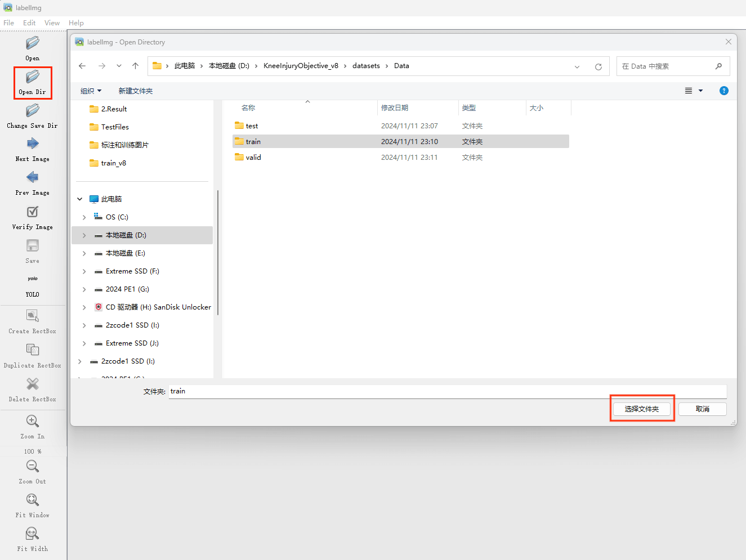This screenshot has width=746, height=560.
Task: Click the Zoom In magnifier icon
Action: [x=33, y=422]
